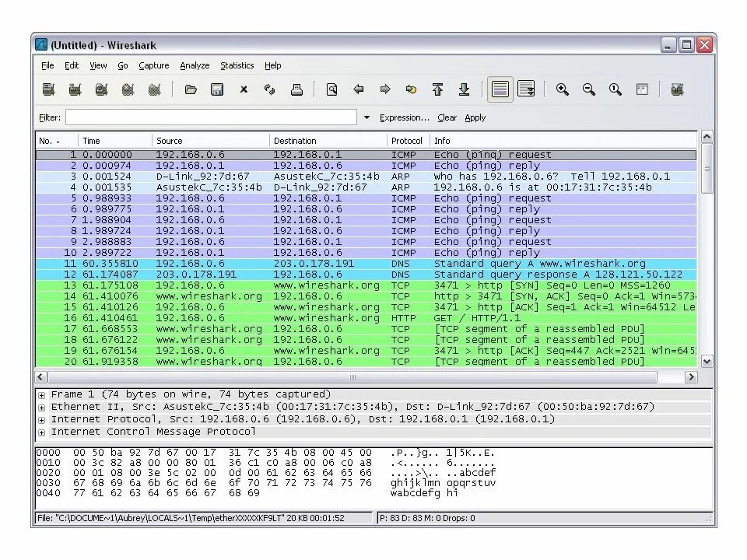Click the Filter: label button
The width and height of the screenshot is (747, 560).
click(50, 117)
